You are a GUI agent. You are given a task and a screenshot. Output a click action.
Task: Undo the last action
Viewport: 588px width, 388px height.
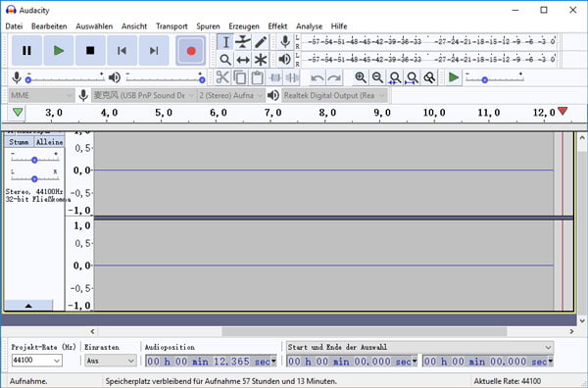(318, 77)
